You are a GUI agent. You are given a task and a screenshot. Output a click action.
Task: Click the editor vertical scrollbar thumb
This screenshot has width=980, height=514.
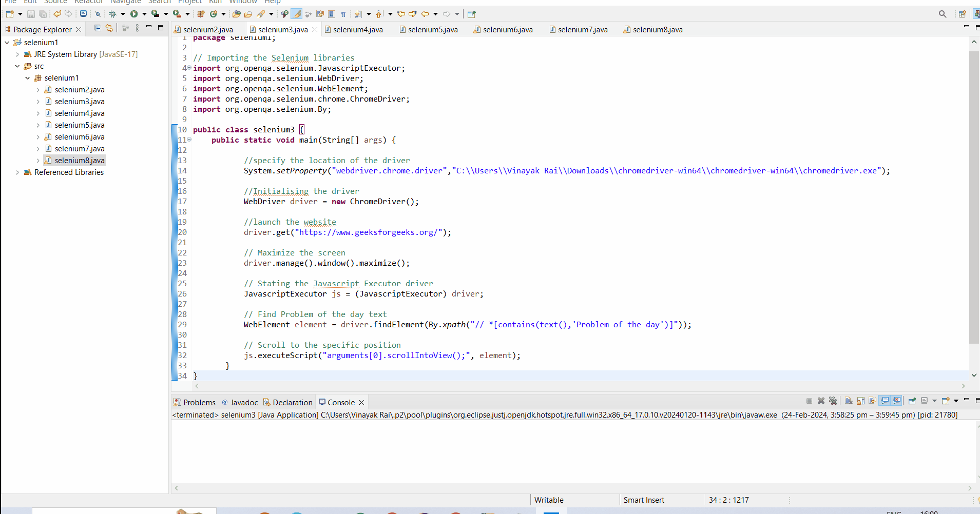pos(974,197)
